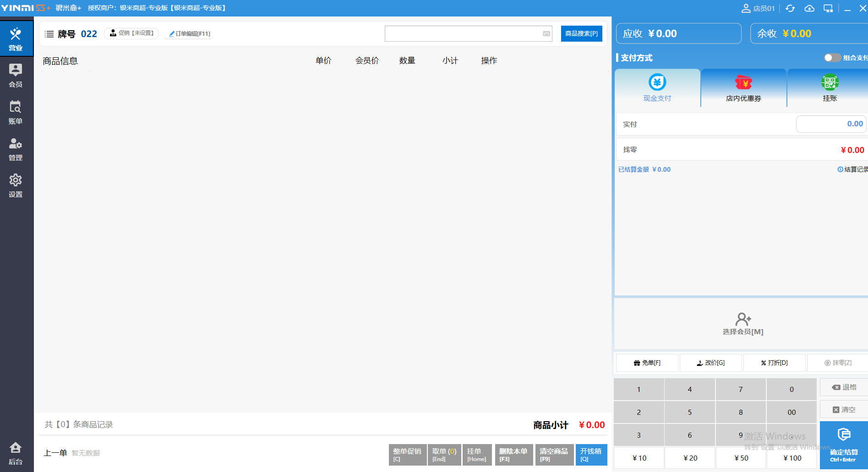Open the 设置 settings gear
The height and width of the screenshot is (472, 868).
(x=16, y=185)
